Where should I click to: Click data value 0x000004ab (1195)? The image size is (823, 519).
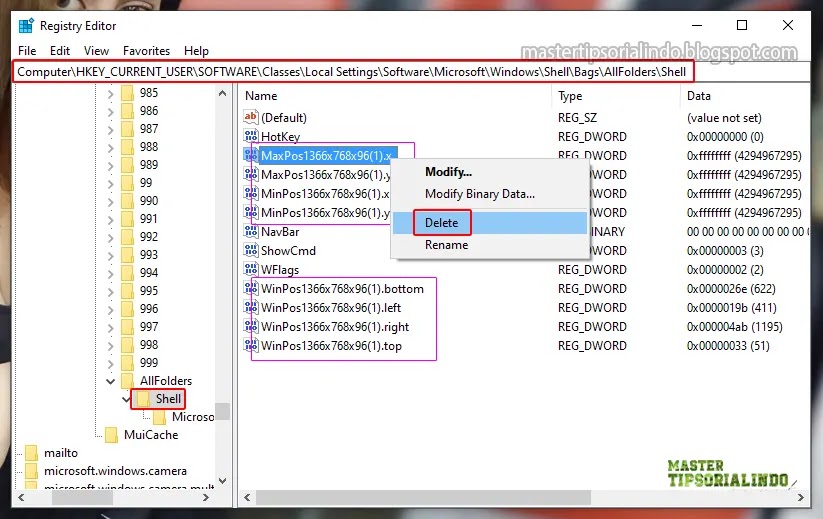[x=734, y=326]
